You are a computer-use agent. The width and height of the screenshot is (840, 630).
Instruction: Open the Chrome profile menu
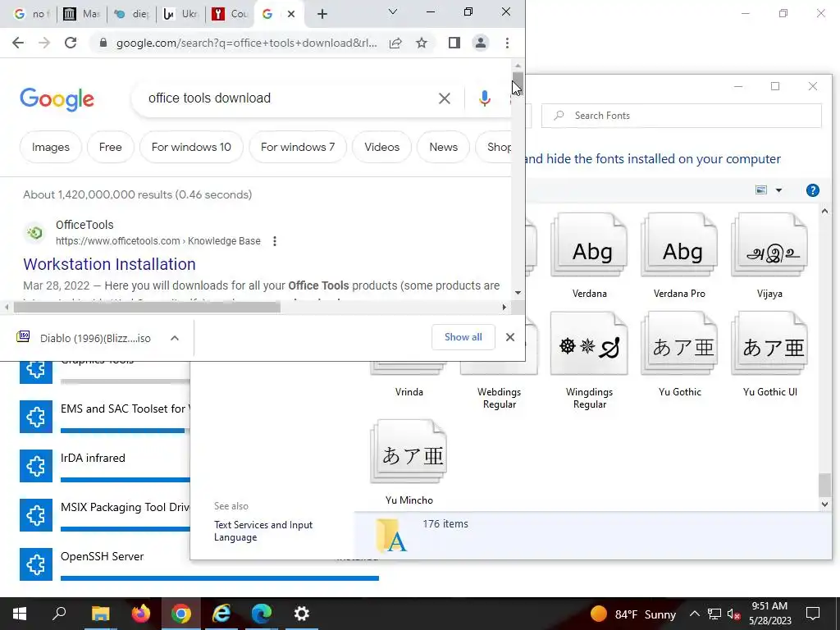[481, 43]
